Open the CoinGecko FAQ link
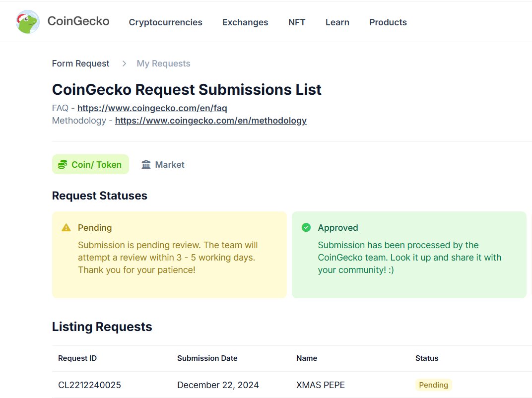The height and width of the screenshot is (398, 532). pyautogui.click(x=152, y=108)
